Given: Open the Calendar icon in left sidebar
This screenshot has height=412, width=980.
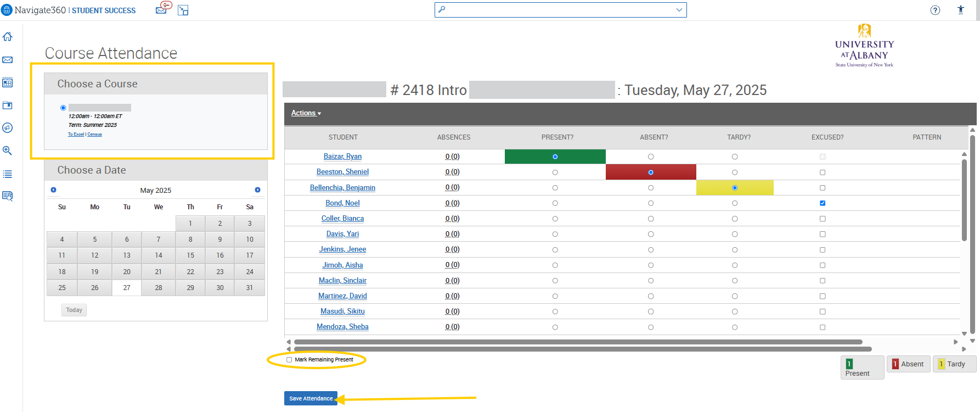Looking at the screenshot, I should point(8,83).
